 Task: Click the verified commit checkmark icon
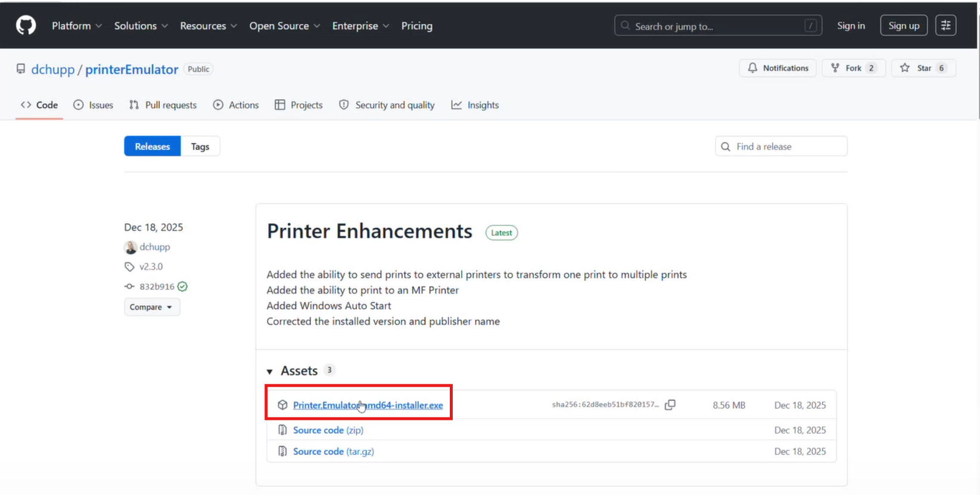coord(183,287)
